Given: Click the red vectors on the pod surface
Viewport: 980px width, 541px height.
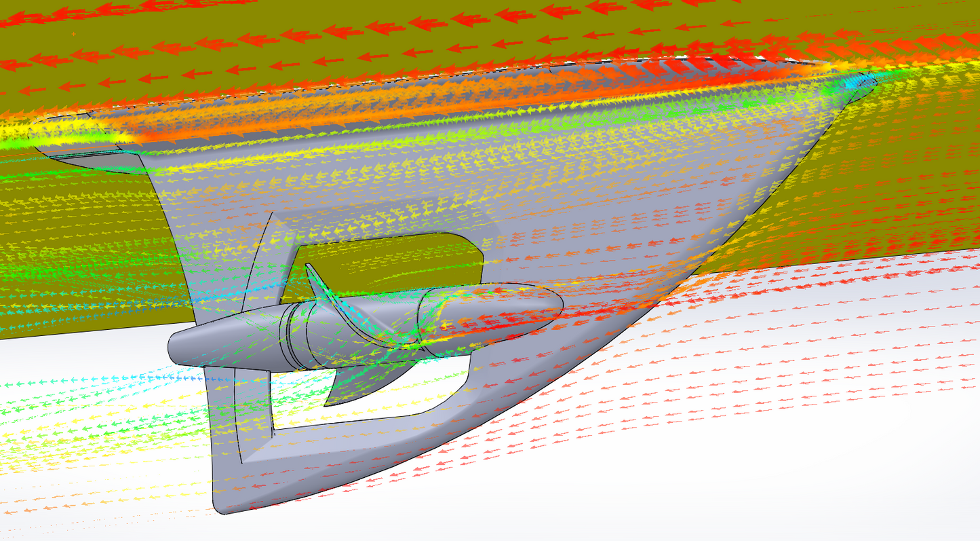Looking at the screenshot, I should (502, 319).
